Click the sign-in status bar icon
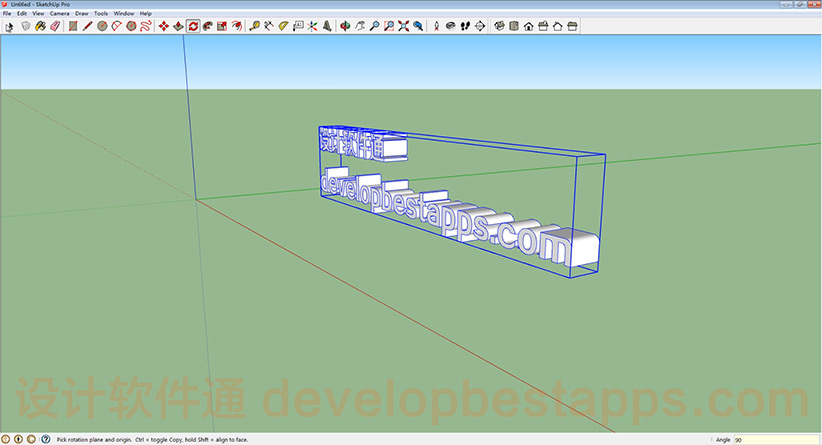Screen dimensions: 822x445 coord(31,439)
